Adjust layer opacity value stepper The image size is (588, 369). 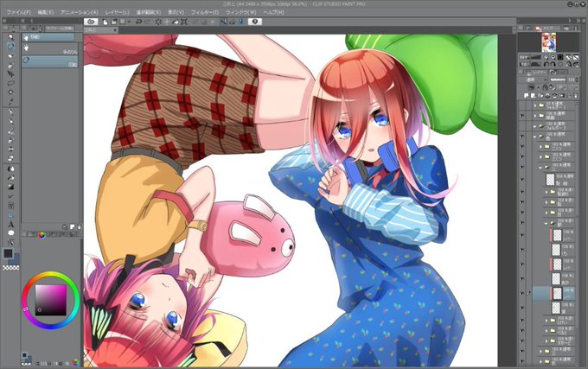click(576, 80)
